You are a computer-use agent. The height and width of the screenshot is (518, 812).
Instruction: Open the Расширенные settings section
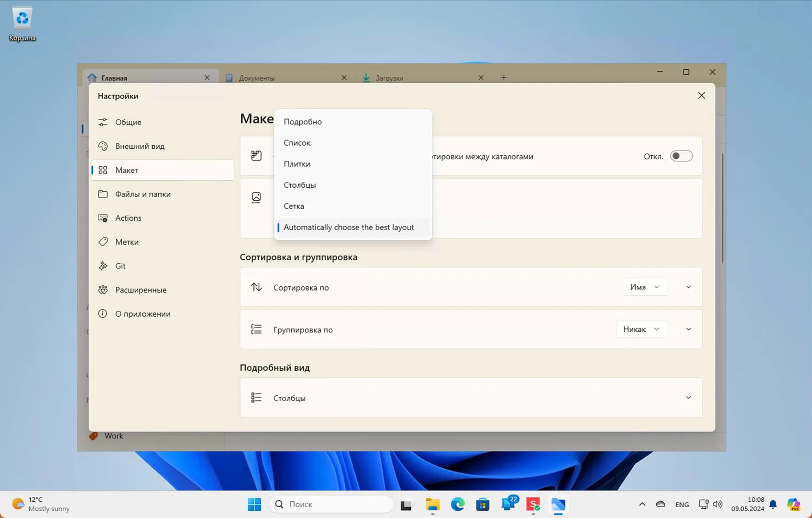click(x=162, y=290)
